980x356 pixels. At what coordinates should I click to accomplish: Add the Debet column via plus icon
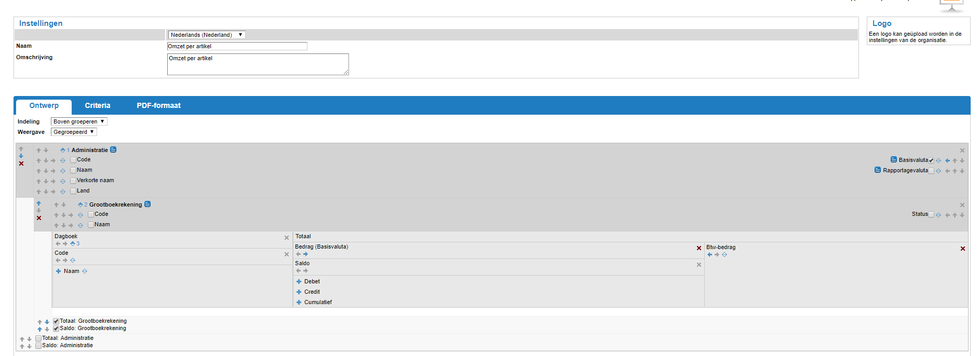pos(299,282)
